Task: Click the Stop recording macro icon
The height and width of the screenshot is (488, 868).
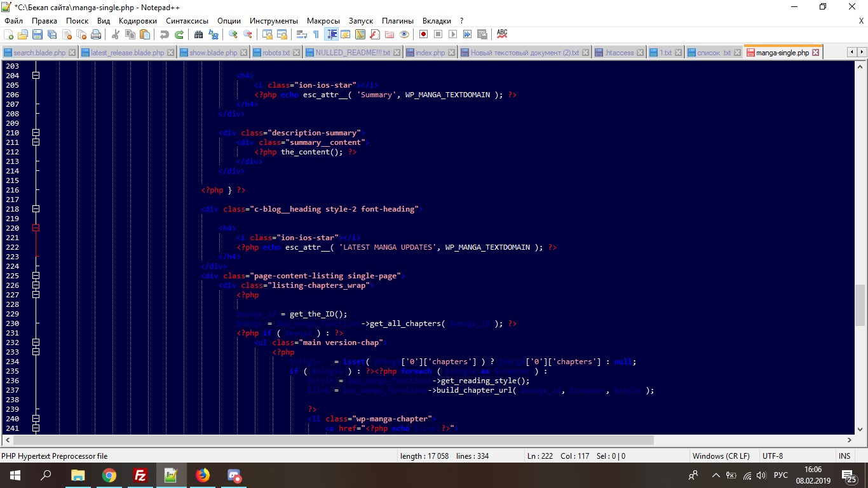Action: coord(438,34)
